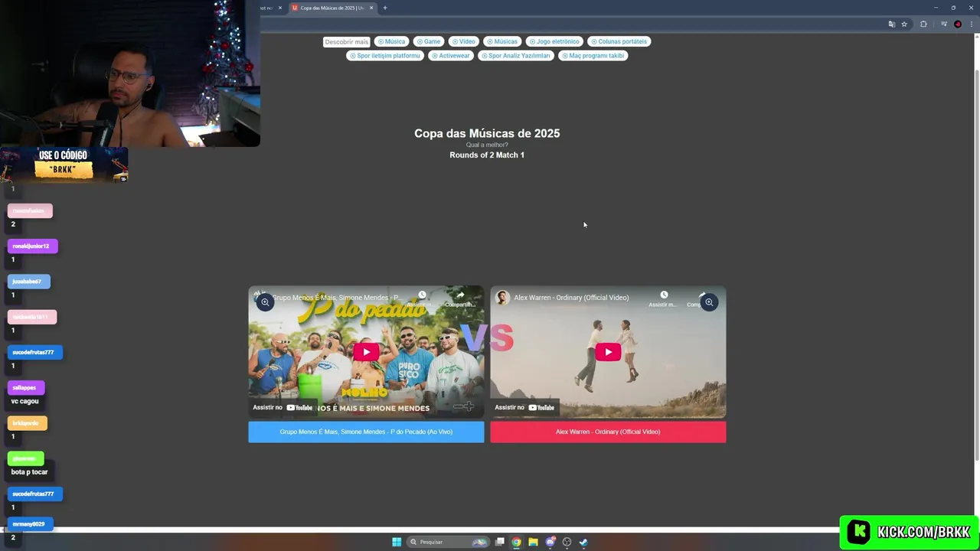
Task: Open the Windows Start menu
Action: [397, 542]
